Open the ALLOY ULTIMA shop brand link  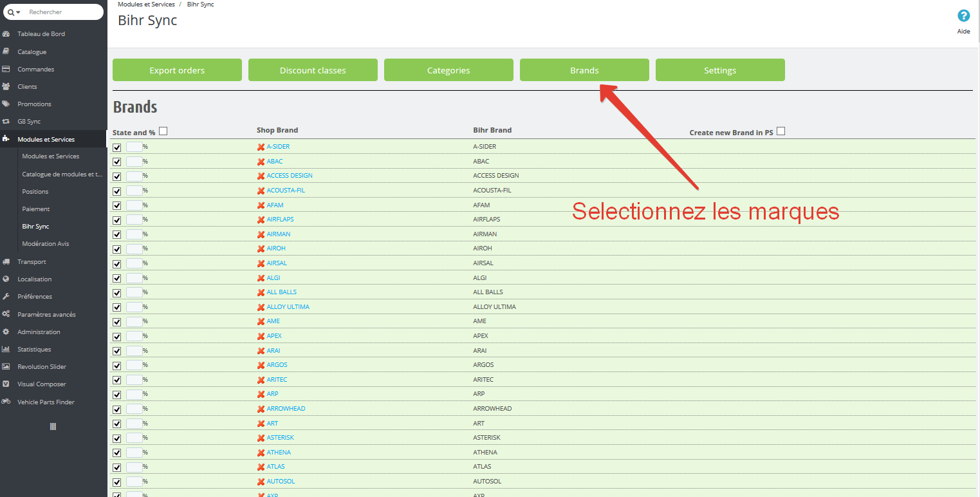tap(288, 307)
